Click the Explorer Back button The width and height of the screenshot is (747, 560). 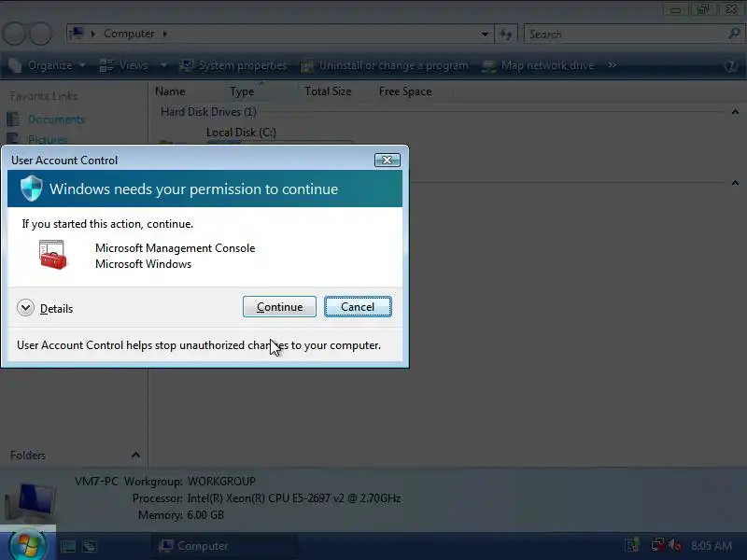pos(14,34)
